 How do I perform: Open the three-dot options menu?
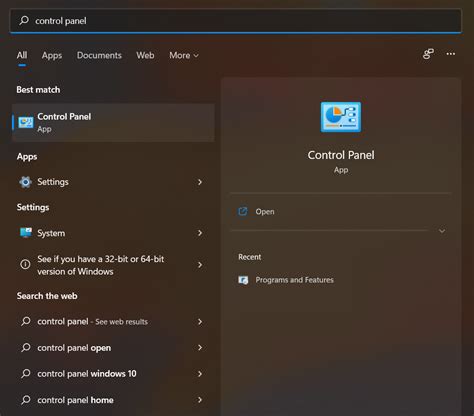(451, 54)
